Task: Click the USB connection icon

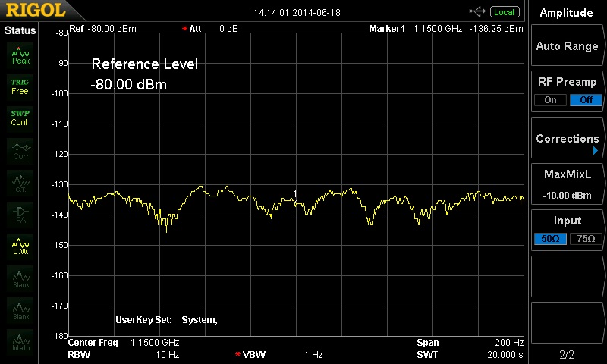Action: click(478, 11)
